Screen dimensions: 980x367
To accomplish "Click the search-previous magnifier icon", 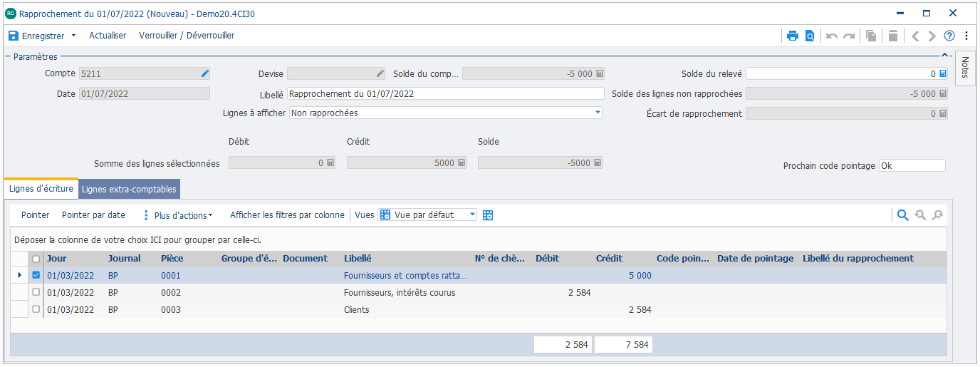I will (920, 215).
